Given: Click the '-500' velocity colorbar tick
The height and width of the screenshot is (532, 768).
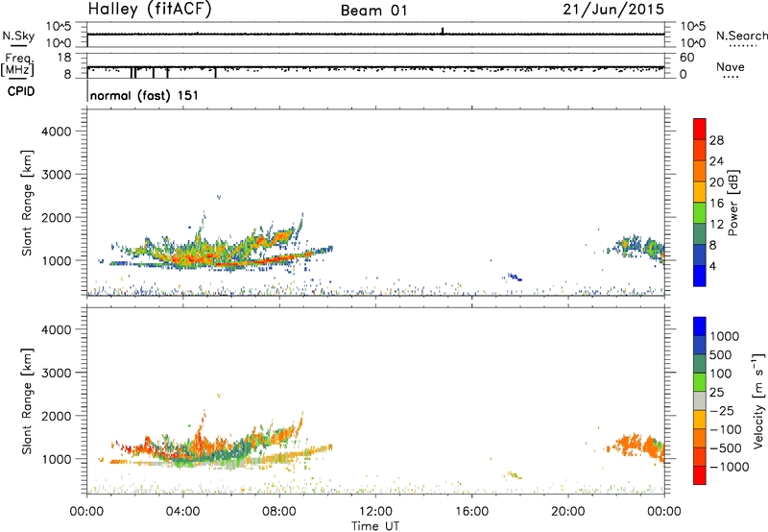Looking at the screenshot, I should click(x=725, y=447).
